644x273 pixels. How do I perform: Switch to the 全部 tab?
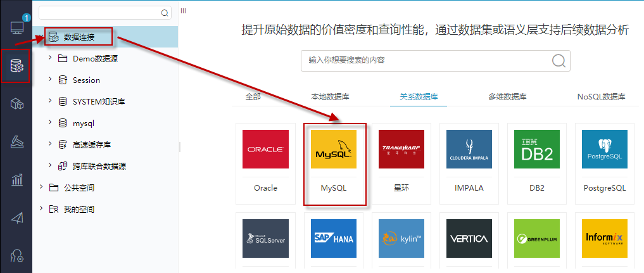tap(253, 97)
